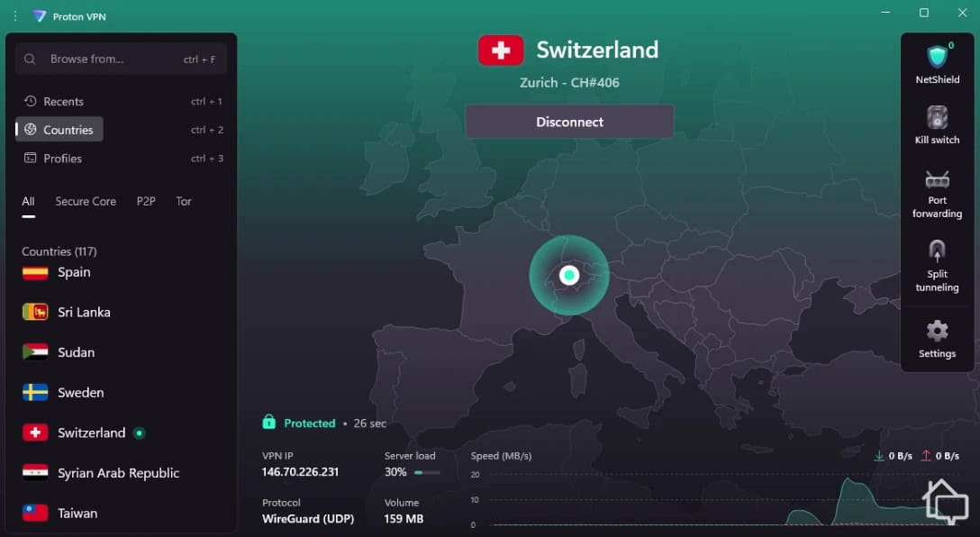Click the Proton VPN logo icon
This screenshot has width=980, height=537.
(x=40, y=16)
